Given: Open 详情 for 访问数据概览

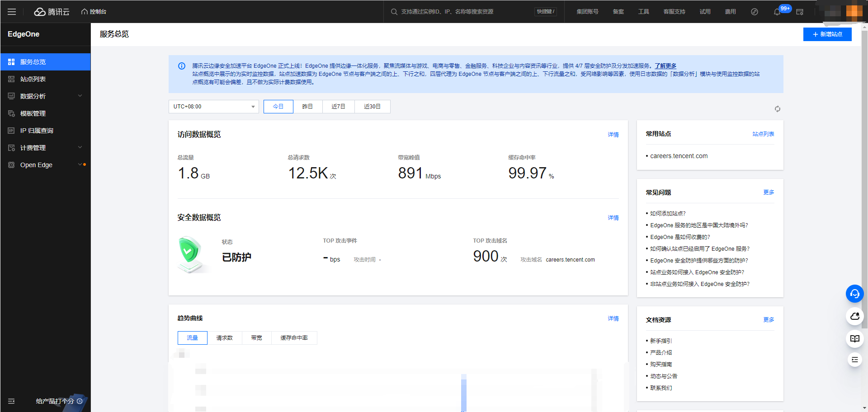Looking at the screenshot, I should 613,135.
